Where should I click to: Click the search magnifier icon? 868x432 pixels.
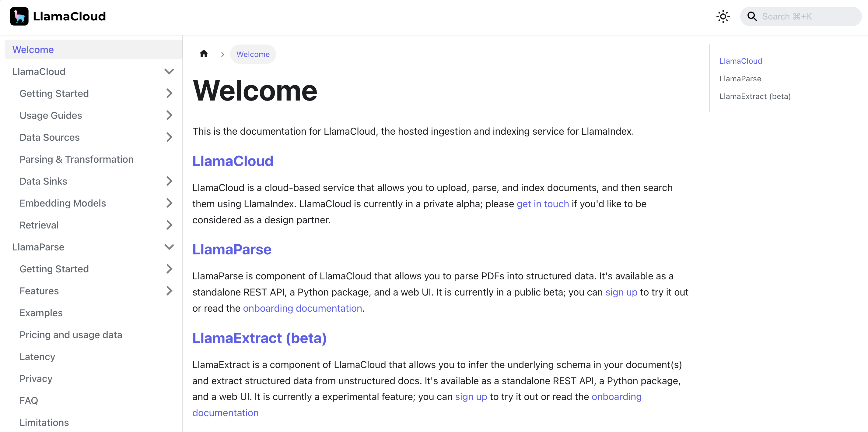(x=752, y=16)
